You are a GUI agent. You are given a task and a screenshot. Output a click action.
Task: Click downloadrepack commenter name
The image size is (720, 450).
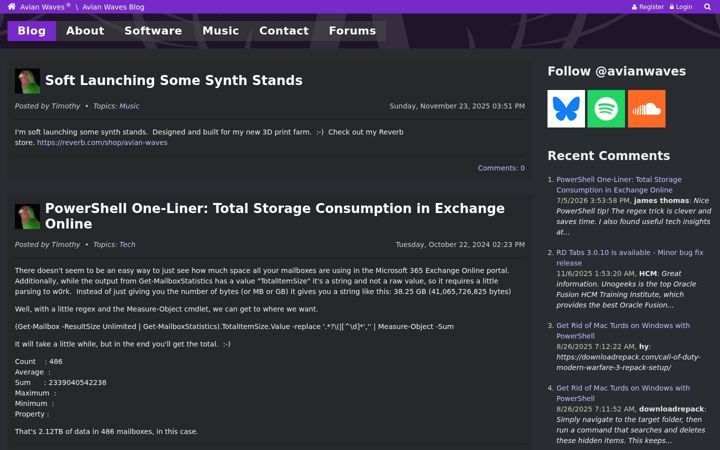[671, 409]
